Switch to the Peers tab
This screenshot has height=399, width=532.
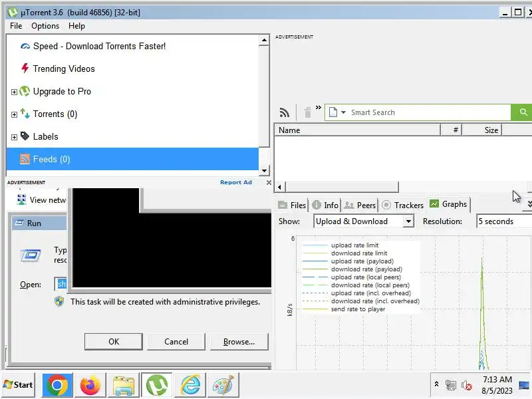point(360,205)
